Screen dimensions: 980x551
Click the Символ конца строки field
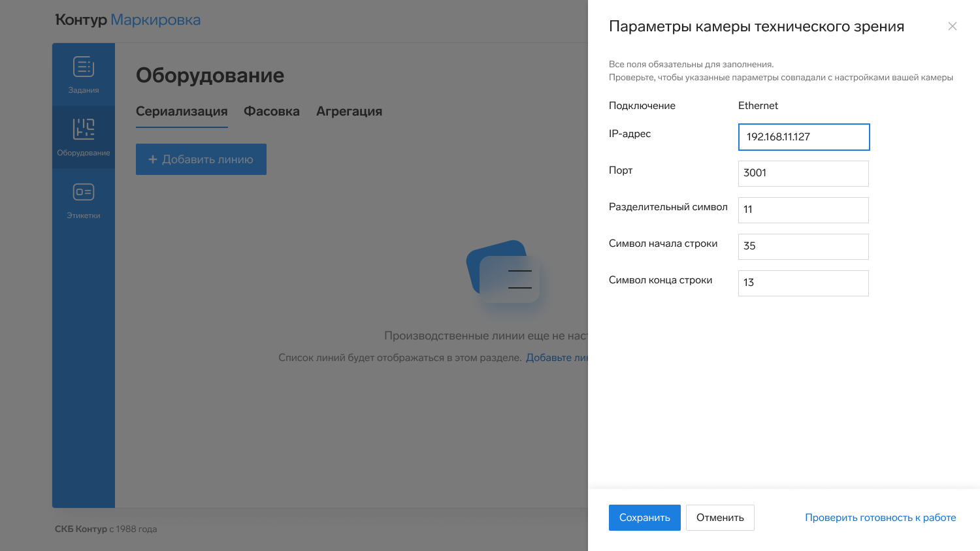[804, 283]
